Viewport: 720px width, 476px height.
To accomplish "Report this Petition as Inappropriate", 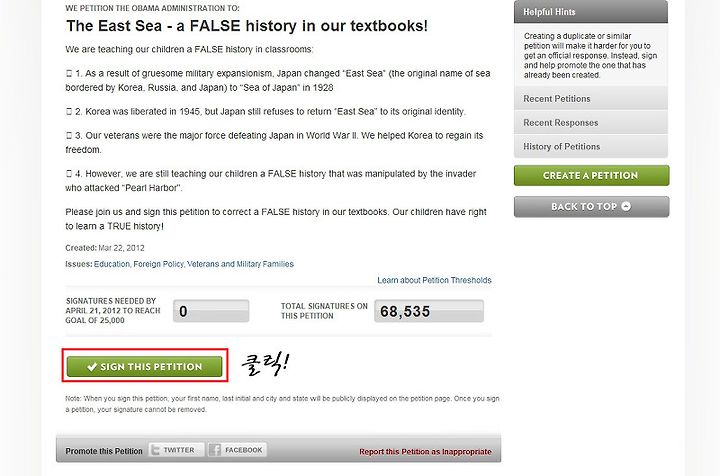I will [x=425, y=452].
